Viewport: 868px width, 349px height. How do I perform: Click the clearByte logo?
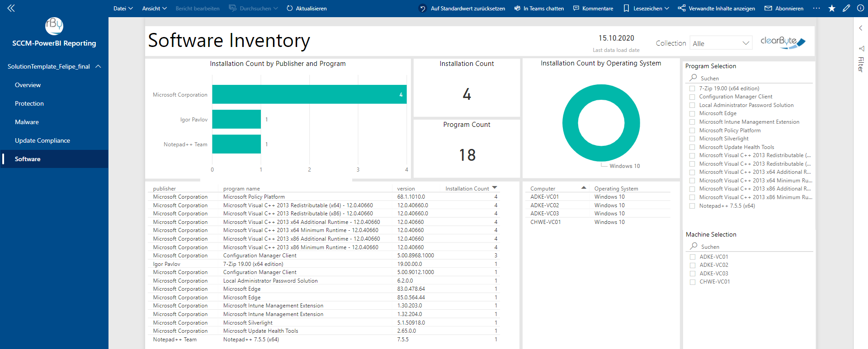(783, 42)
